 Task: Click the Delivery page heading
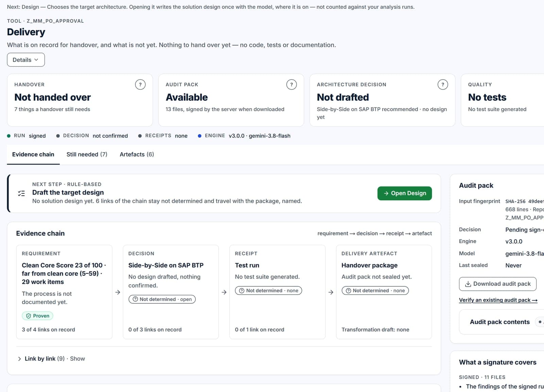coord(26,32)
